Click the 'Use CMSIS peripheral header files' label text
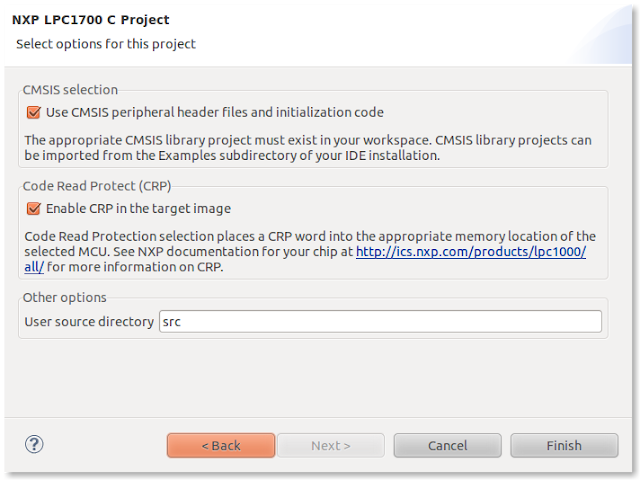 coord(215,112)
